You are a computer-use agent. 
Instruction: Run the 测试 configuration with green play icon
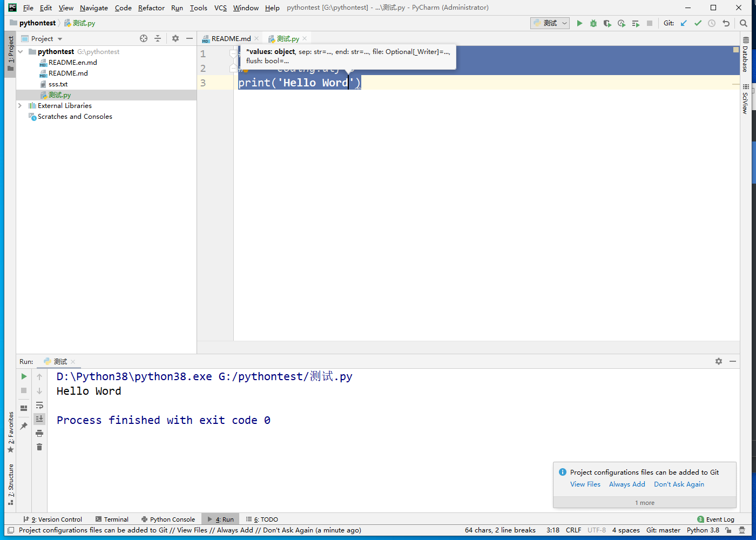click(x=579, y=23)
